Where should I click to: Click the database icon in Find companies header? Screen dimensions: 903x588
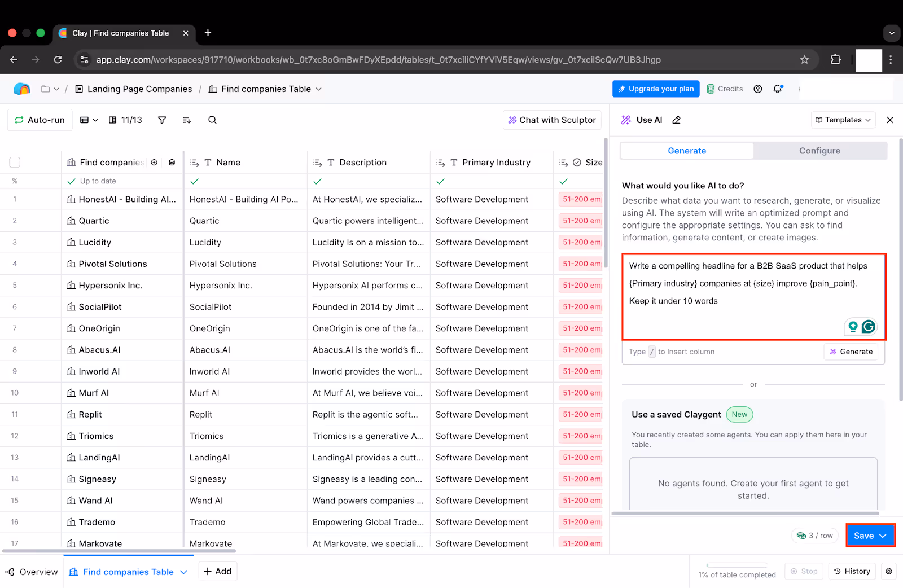pyautogui.click(x=172, y=163)
